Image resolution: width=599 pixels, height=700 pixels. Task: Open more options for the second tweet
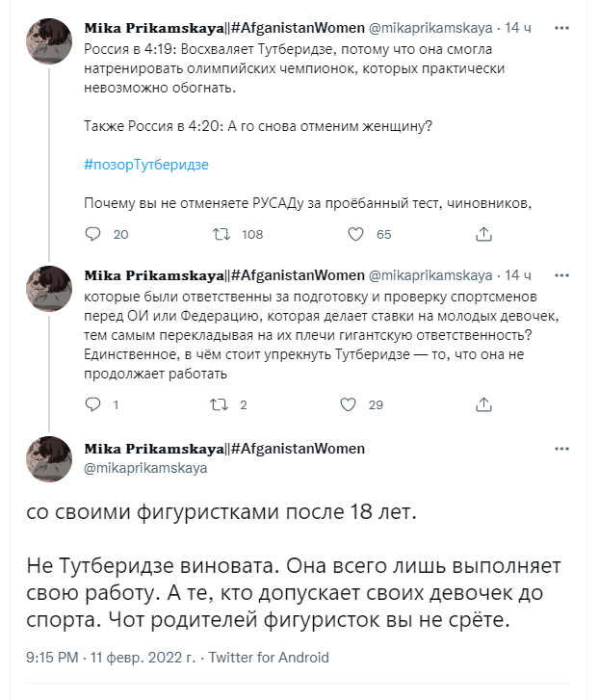pos(561,274)
